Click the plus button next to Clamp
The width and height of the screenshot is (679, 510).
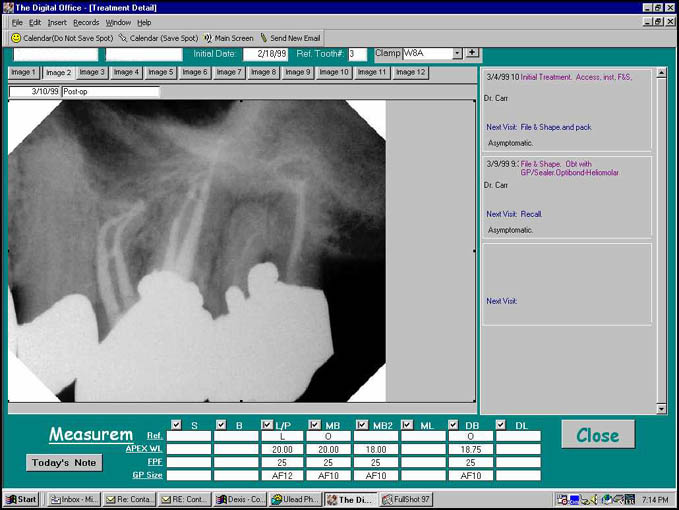point(472,53)
